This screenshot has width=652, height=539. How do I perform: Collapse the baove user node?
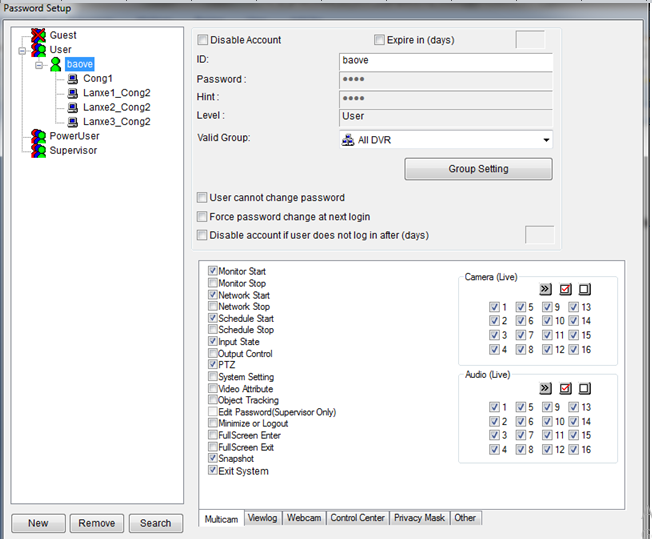(39, 64)
